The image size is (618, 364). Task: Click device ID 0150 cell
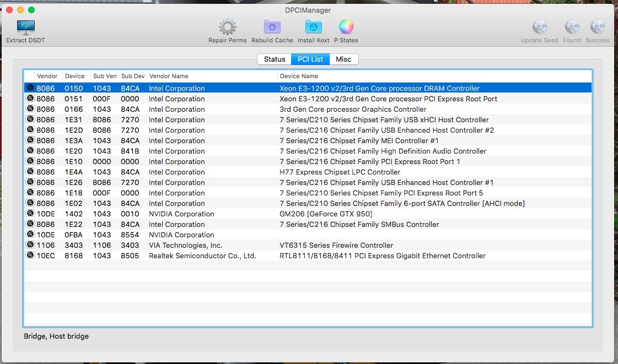tap(74, 88)
